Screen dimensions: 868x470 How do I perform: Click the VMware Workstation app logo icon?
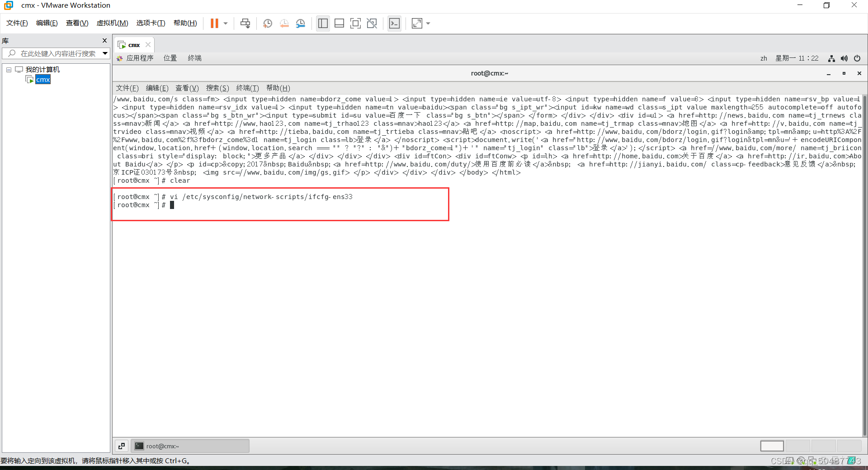click(9, 5)
